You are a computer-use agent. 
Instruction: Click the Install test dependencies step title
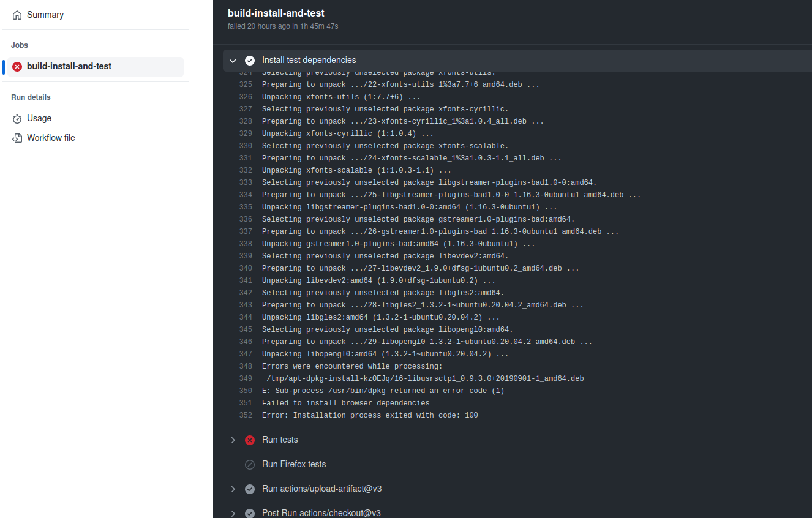click(x=309, y=60)
